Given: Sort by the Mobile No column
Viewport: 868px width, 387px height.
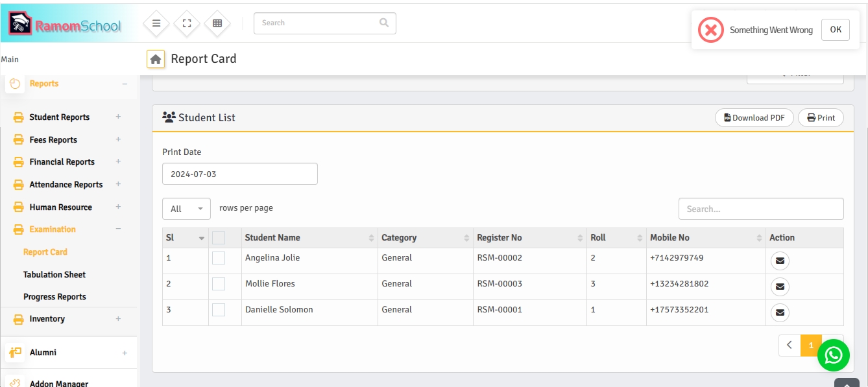Looking at the screenshot, I should tap(706, 238).
